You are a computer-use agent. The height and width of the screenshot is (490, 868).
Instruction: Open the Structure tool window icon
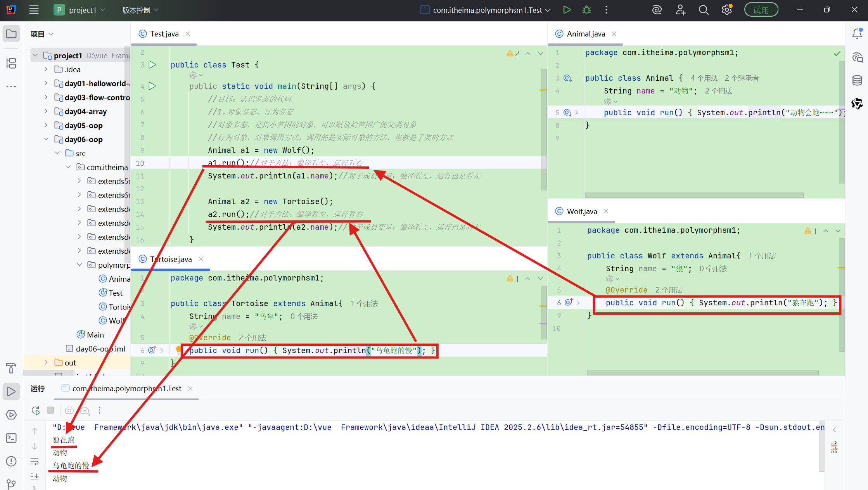[11, 63]
